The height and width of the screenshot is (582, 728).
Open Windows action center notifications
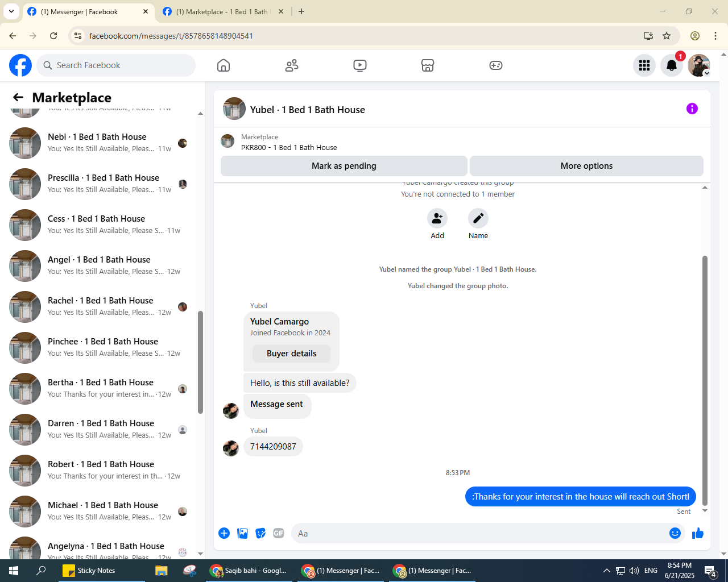pos(710,571)
